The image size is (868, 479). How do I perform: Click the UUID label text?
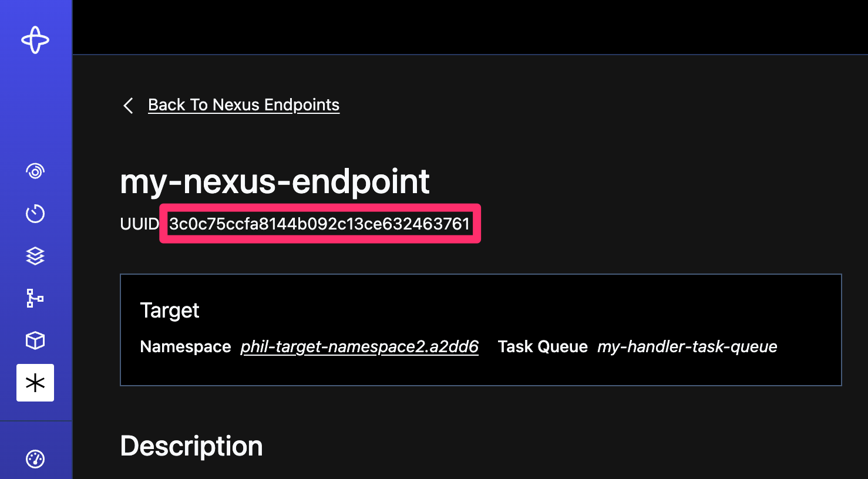(139, 224)
